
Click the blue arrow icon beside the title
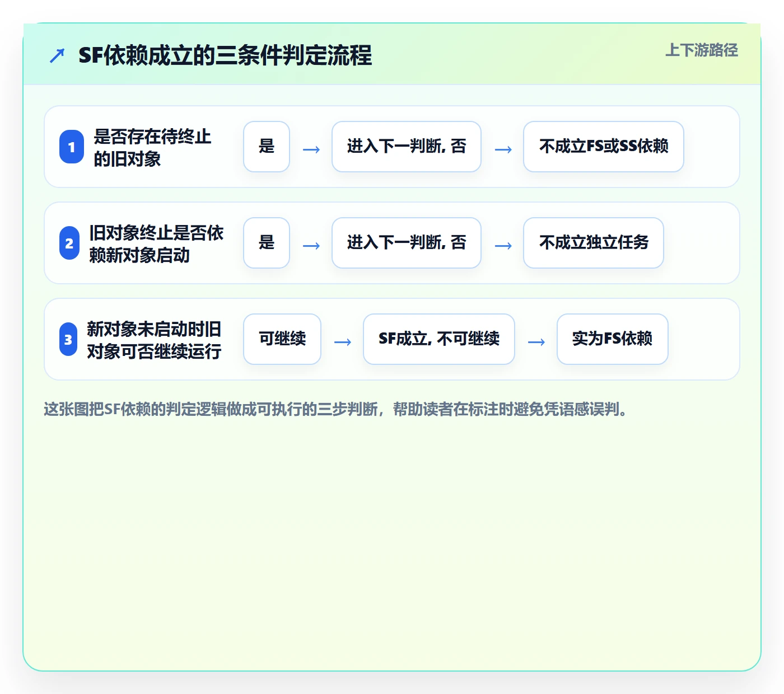click(x=57, y=55)
